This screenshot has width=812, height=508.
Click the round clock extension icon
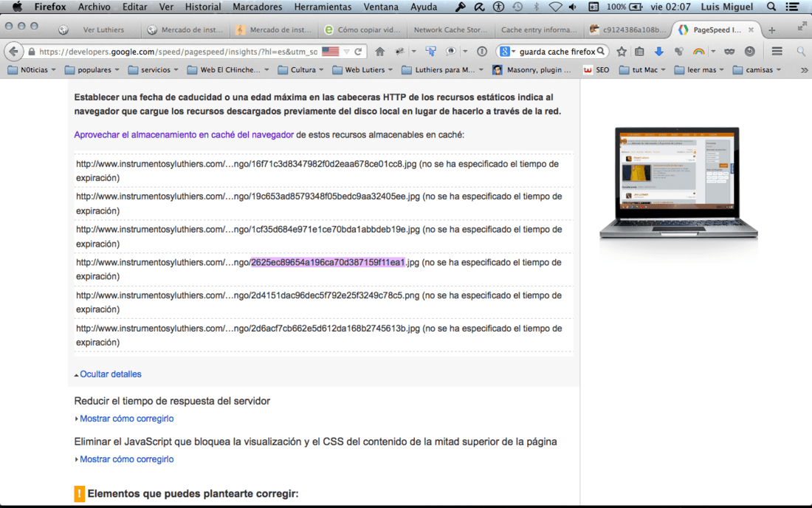[x=749, y=51]
